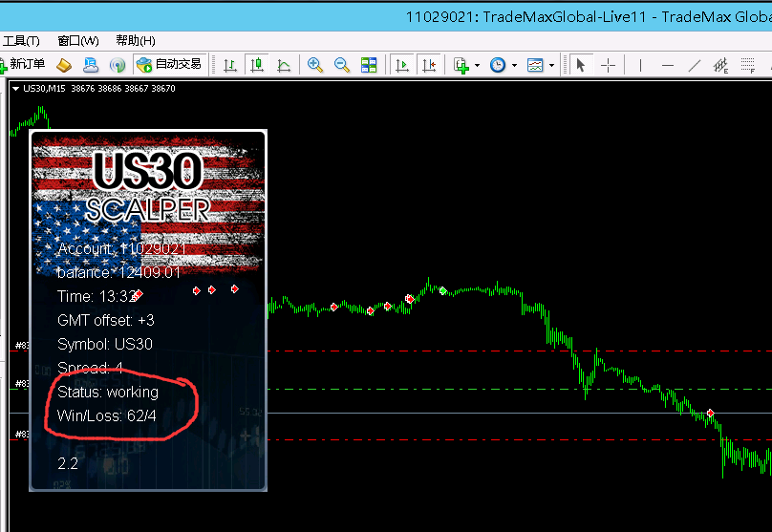
Task: Click the Symbol: US30 line
Action: click(105, 344)
